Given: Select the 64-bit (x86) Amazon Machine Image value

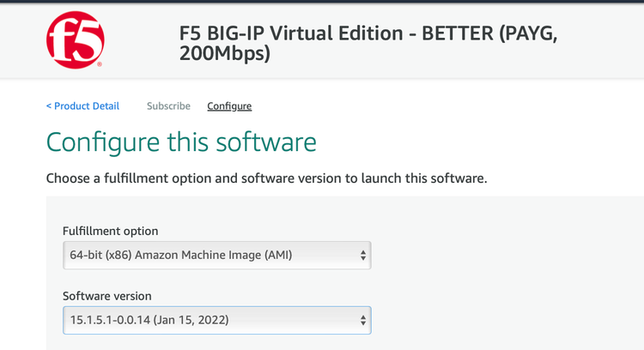Looking at the screenshot, I should click(x=180, y=255).
